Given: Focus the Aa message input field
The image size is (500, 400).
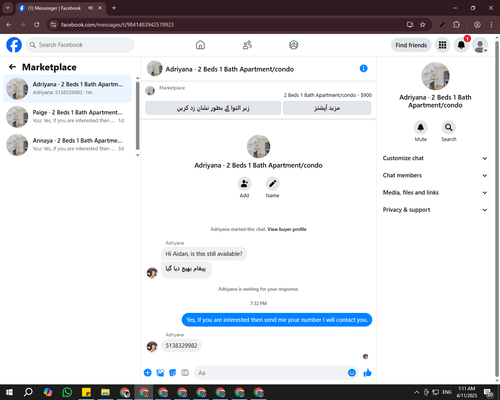Looking at the screenshot, I should click(271, 373).
